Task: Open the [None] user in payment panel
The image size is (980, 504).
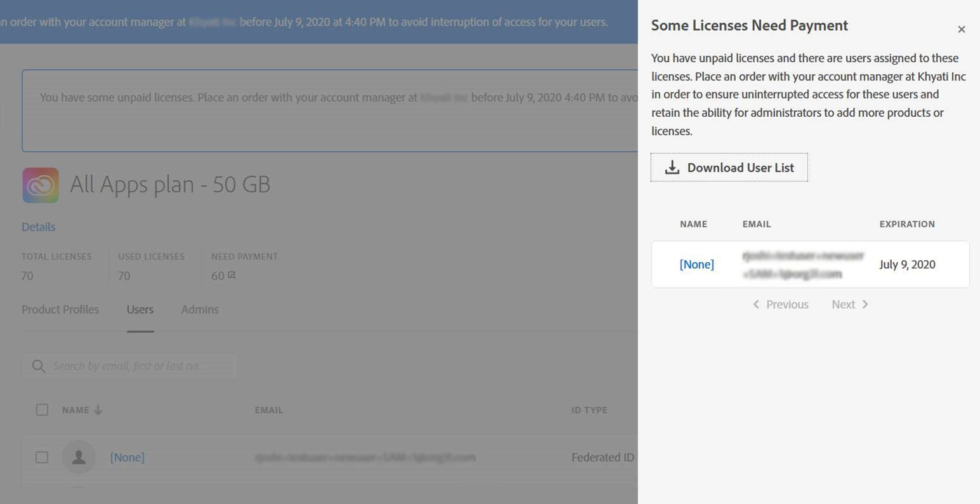Action: 696,265
